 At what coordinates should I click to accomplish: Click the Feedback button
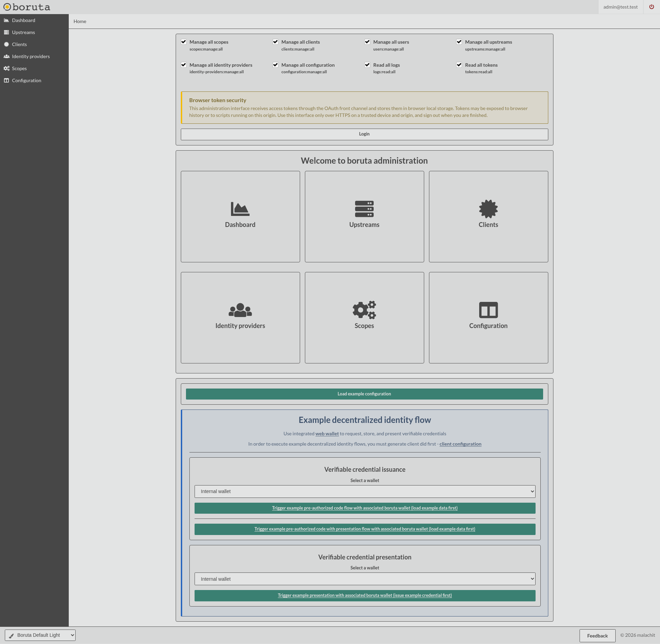coord(597,636)
